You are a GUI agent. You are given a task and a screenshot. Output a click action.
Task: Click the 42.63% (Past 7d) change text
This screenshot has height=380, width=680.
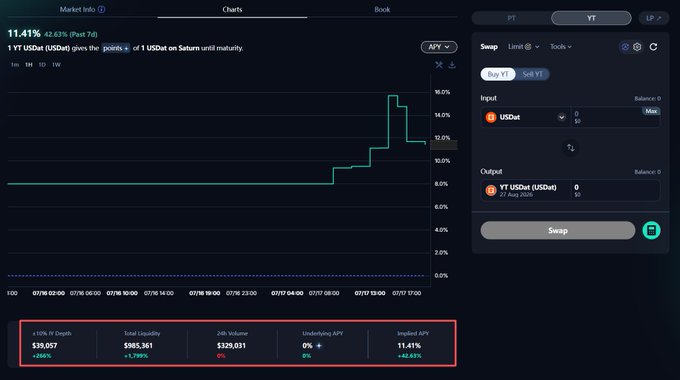pyautogui.click(x=71, y=34)
